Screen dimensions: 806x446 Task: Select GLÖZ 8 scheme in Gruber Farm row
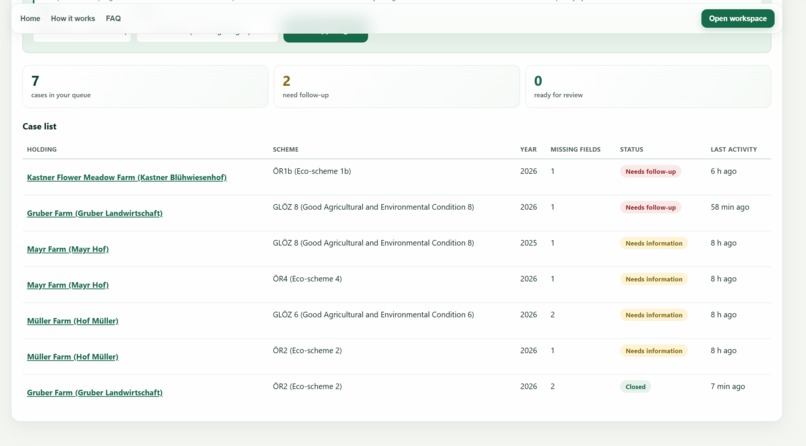[373, 207]
